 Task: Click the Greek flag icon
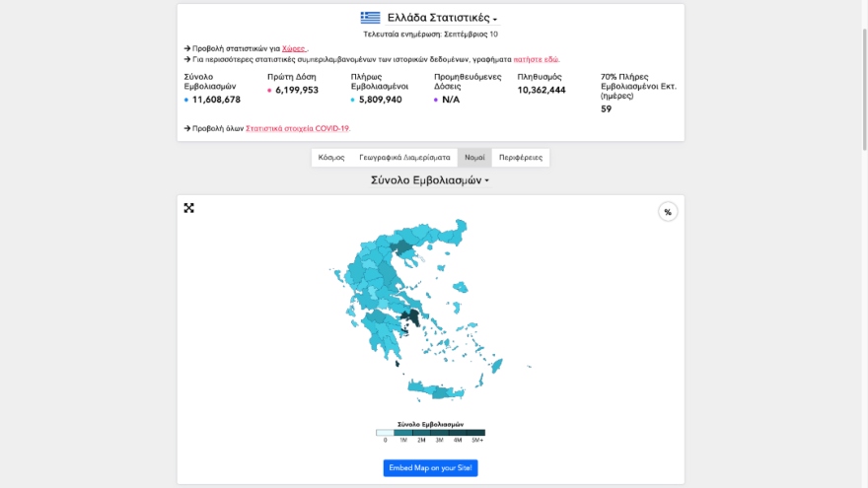pos(370,18)
